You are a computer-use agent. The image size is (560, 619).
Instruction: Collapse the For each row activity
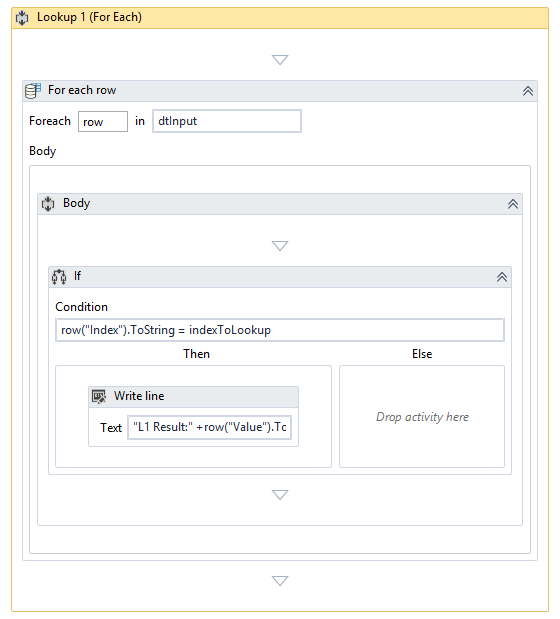(x=528, y=91)
